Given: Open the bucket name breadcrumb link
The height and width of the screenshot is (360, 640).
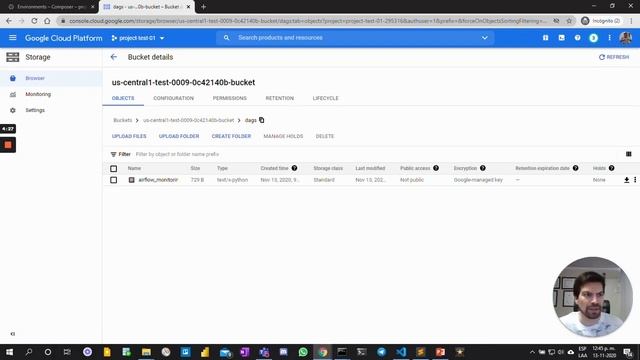Looking at the screenshot, I should [188, 120].
